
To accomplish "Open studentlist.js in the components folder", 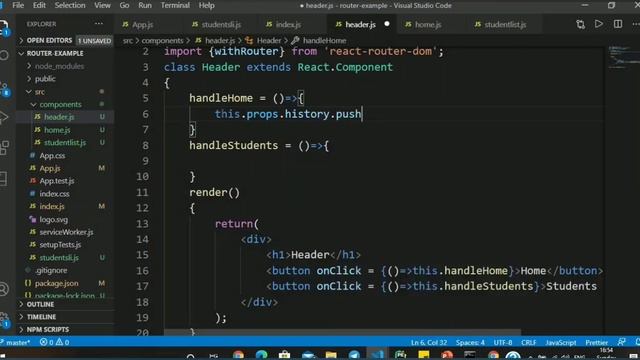I will 65,142.
